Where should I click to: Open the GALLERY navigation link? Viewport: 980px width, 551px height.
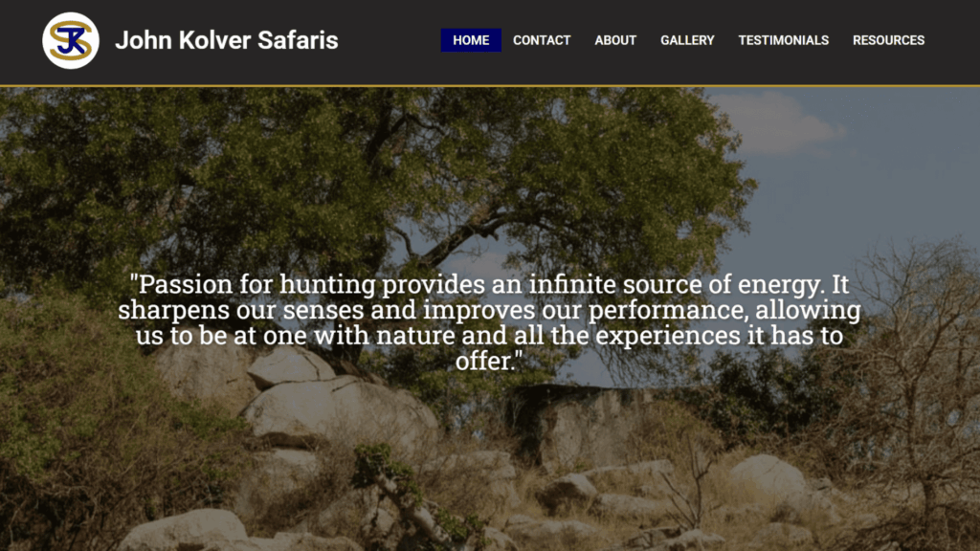(687, 40)
